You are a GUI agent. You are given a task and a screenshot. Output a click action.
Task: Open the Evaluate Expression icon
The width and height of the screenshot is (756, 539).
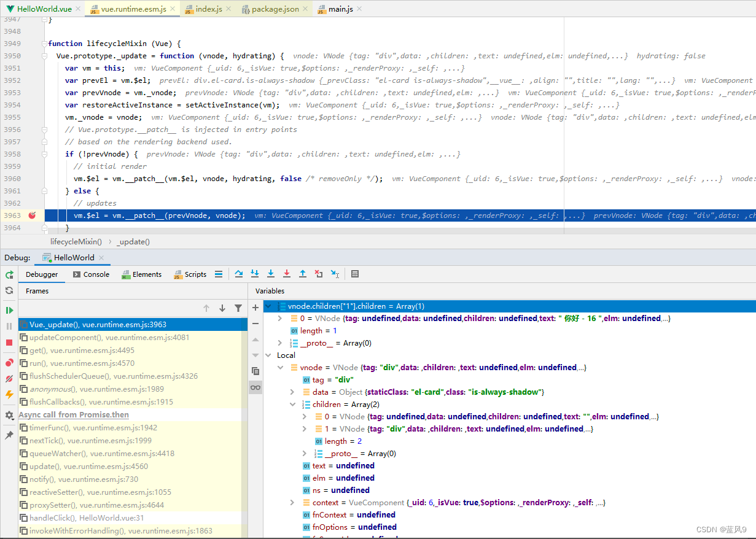click(x=355, y=274)
